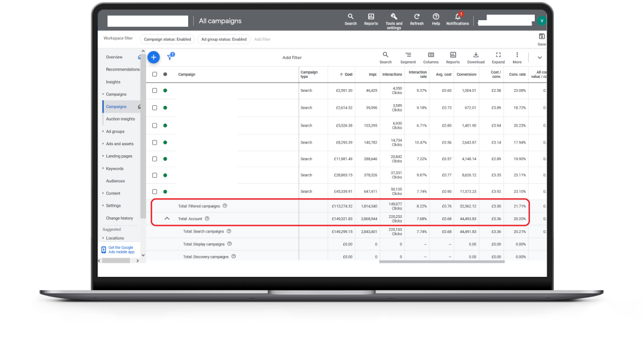This screenshot has width=644, height=353.
Task: Check the box for the £45,339.91 campaign row
Action: (x=155, y=192)
